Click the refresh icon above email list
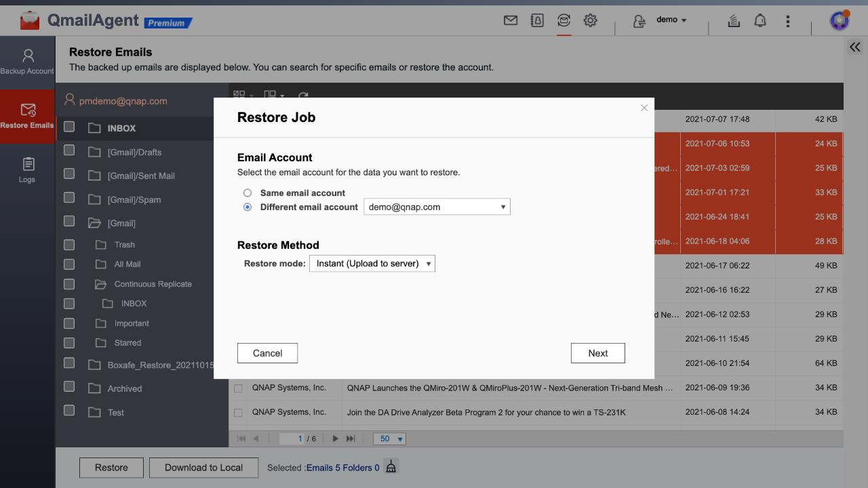 coord(303,96)
